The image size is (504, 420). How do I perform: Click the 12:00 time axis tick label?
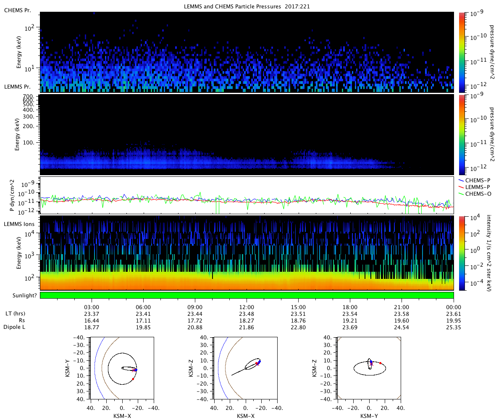click(247, 307)
